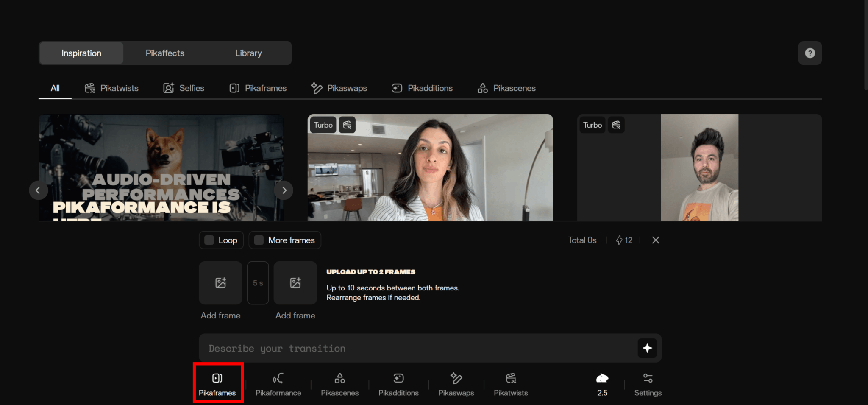Image resolution: width=868 pixels, height=405 pixels.
Task: Add the second frame image
Action: point(295,283)
